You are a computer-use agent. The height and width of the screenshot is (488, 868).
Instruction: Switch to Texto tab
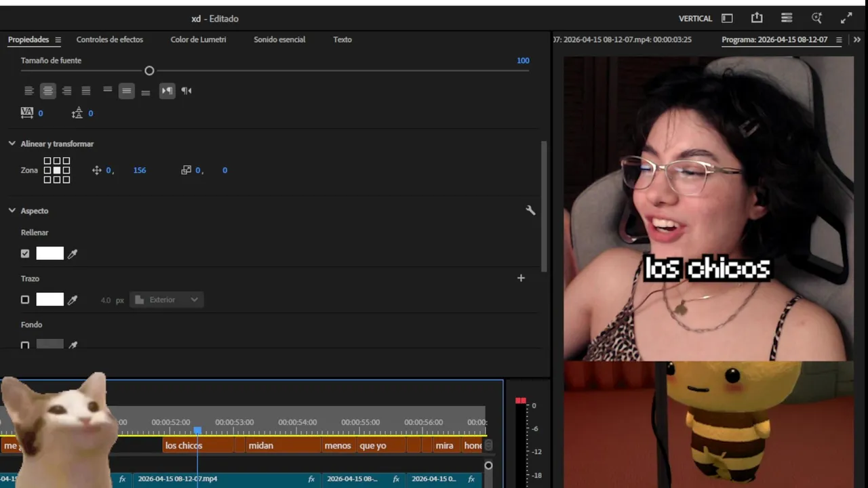[x=342, y=40]
